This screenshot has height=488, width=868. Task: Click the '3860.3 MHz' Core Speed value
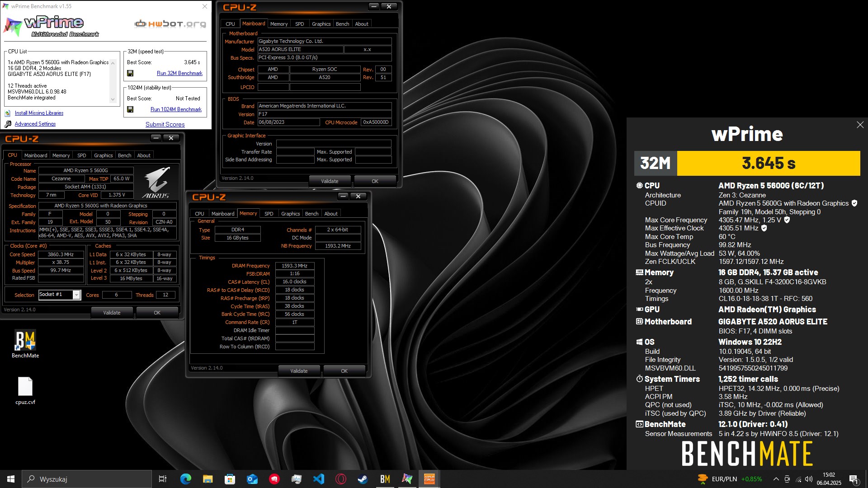click(x=61, y=254)
